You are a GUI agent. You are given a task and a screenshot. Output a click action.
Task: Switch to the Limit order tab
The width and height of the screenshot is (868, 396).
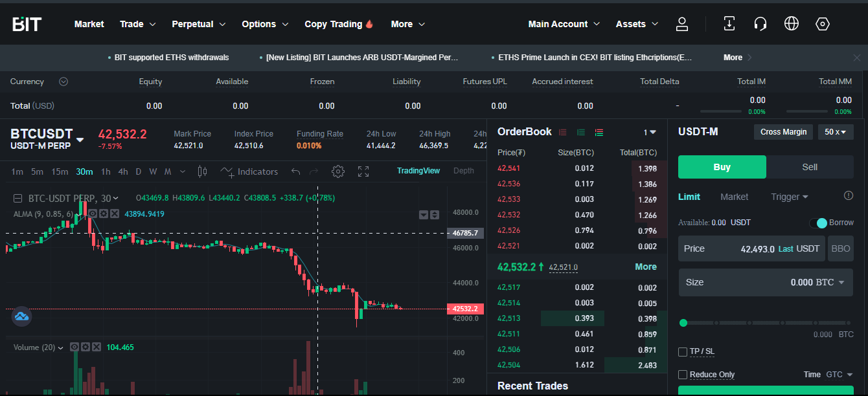click(689, 197)
